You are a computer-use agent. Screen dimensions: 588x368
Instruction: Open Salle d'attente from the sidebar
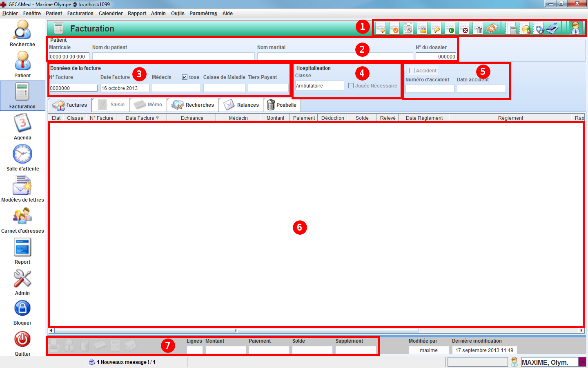[x=22, y=158]
